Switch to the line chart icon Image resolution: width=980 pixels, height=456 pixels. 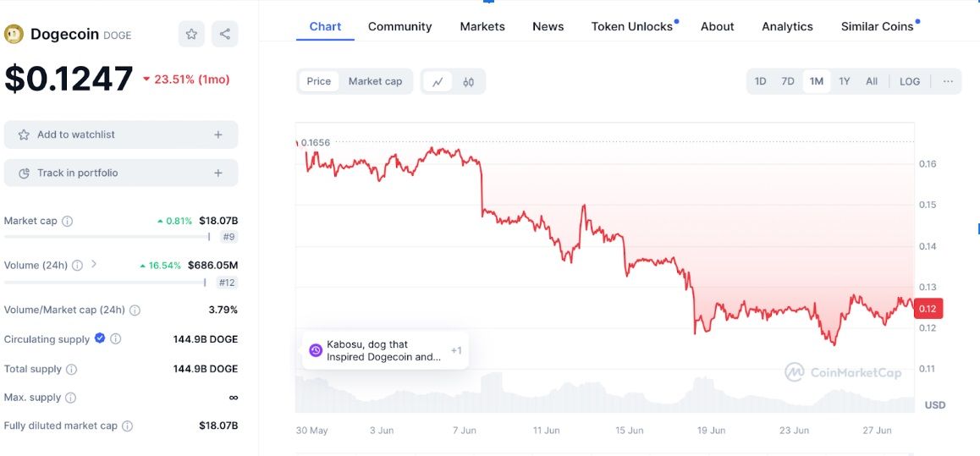pos(438,82)
